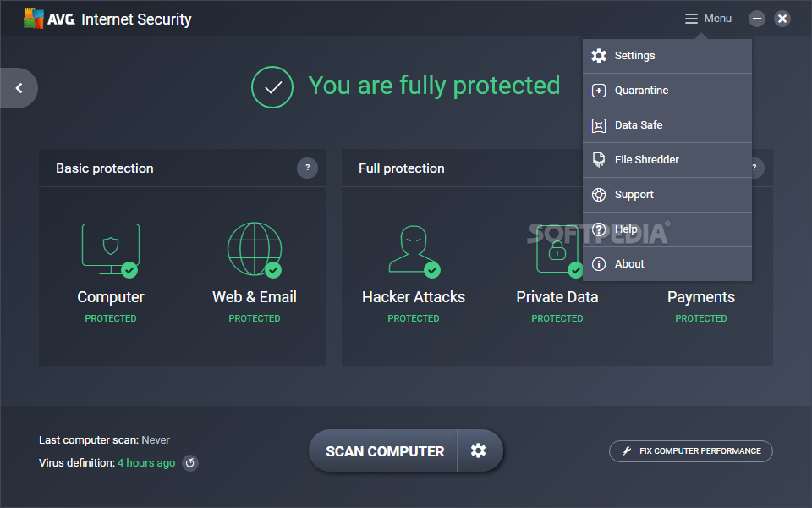Click the back arrow tab

click(x=19, y=88)
